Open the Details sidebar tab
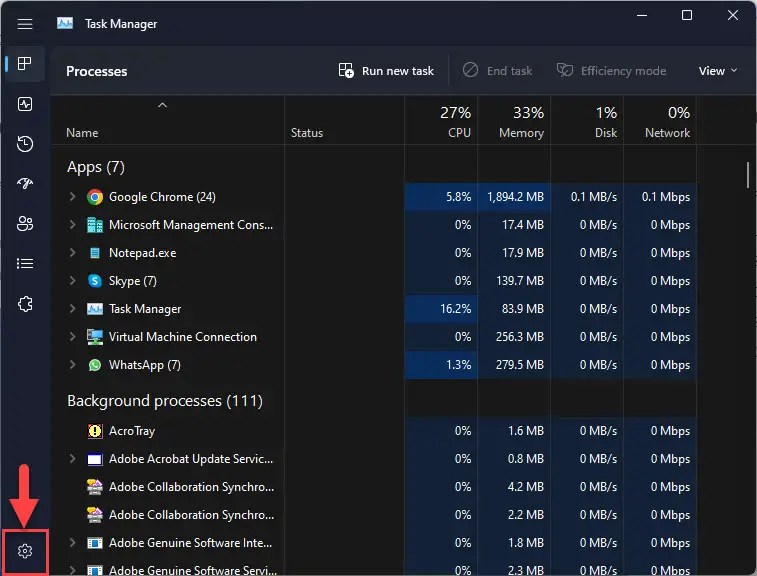The height and width of the screenshot is (576, 757). (25, 264)
